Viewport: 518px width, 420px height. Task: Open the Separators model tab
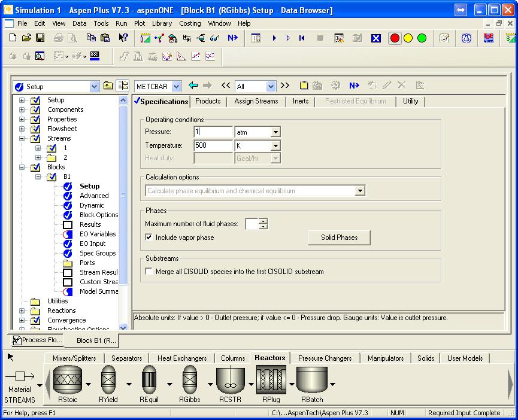click(x=127, y=358)
